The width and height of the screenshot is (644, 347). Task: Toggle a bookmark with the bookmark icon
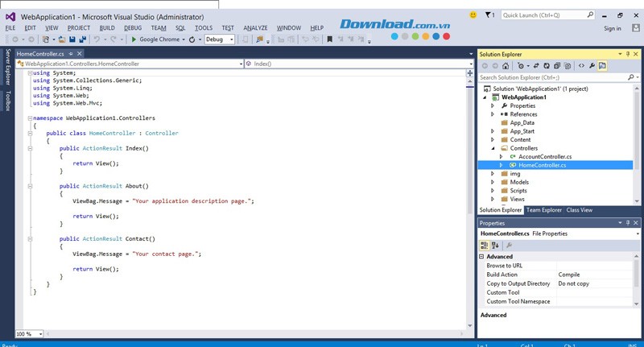tap(329, 39)
